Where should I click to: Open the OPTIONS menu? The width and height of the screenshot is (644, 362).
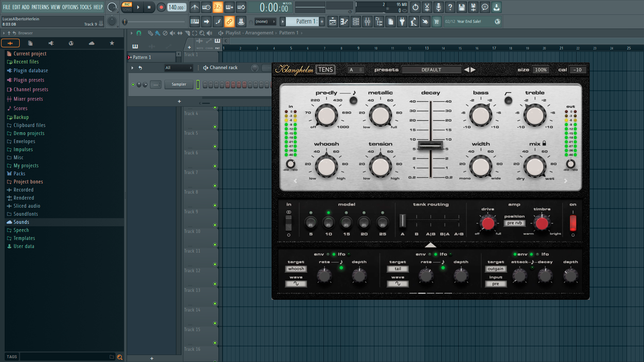click(x=70, y=7)
